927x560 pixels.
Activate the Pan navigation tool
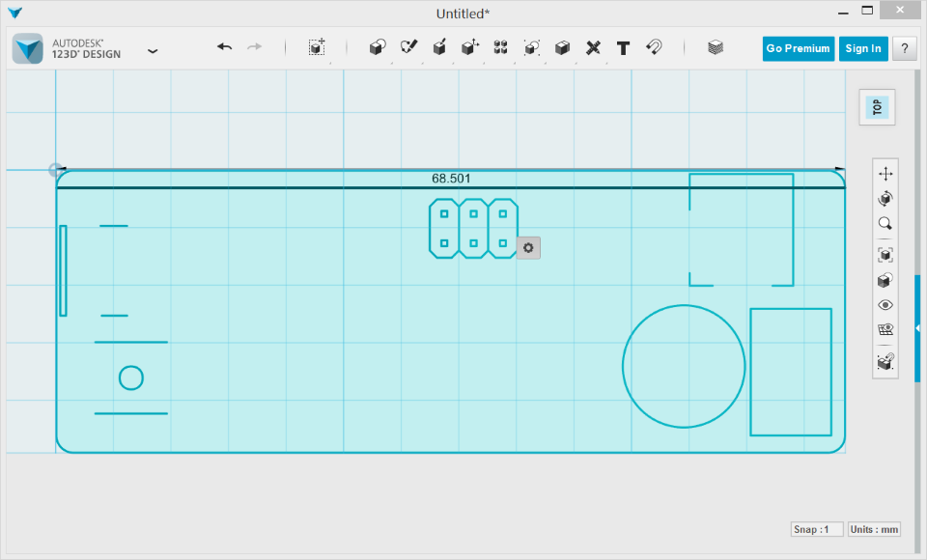[885, 174]
